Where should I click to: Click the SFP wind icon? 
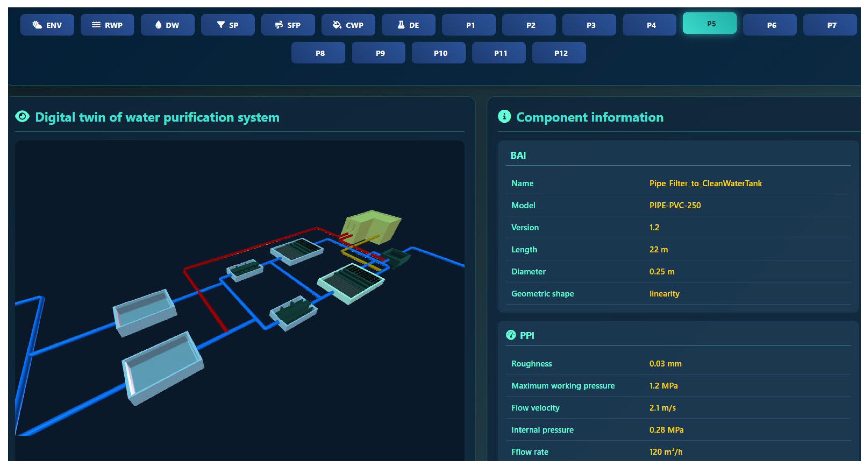click(279, 25)
